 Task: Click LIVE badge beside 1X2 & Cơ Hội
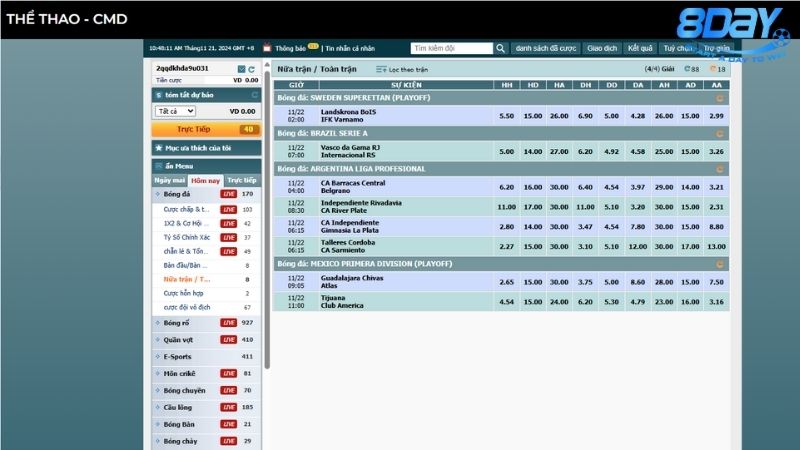point(229,223)
